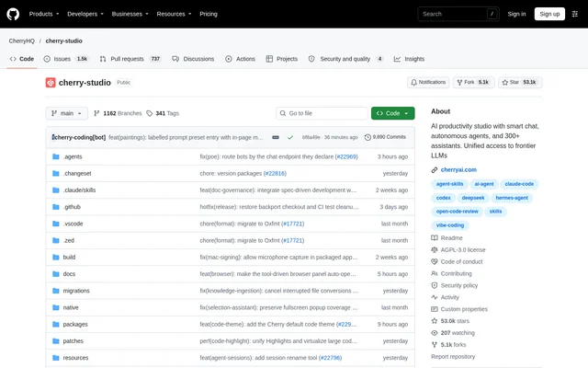Switch to the Pull requests tab

pyautogui.click(x=130, y=59)
